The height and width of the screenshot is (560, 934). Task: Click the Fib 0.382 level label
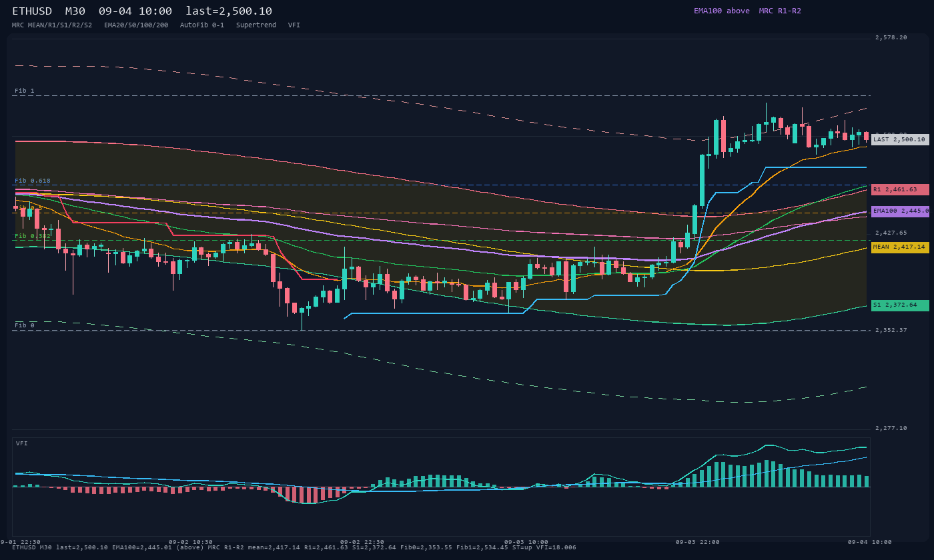click(x=33, y=236)
